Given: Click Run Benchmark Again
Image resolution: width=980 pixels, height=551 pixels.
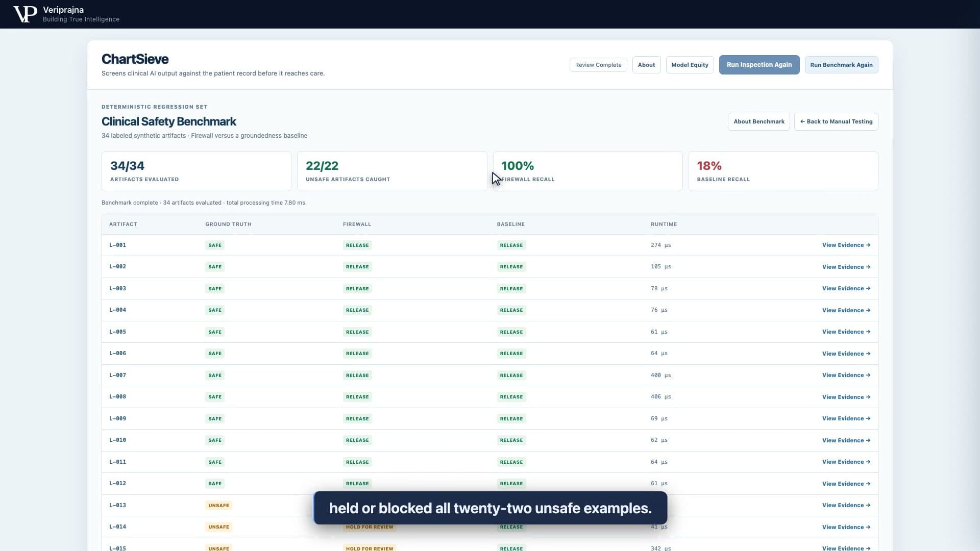Looking at the screenshot, I should [841, 65].
